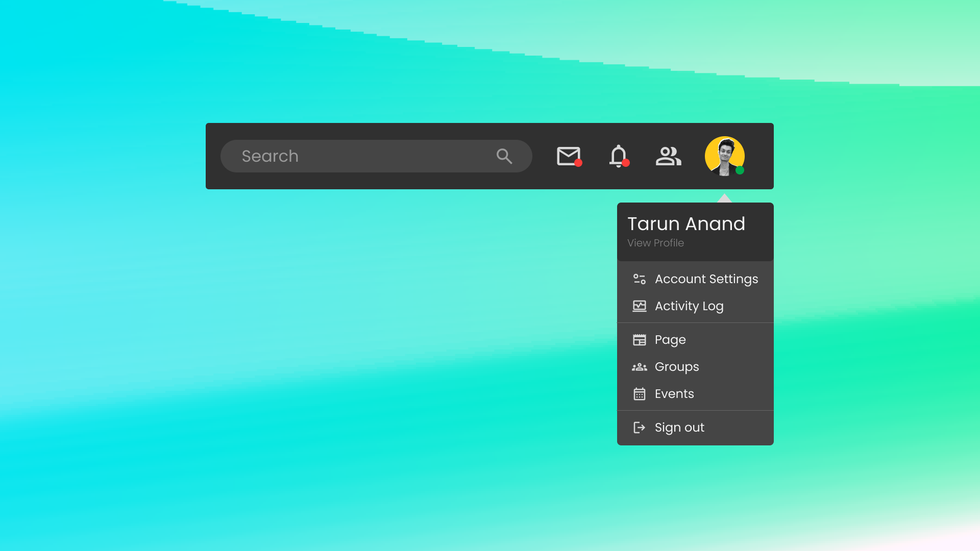Follow the View Profile link
This screenshot has height=551, width=980.
click(x=655, y=243)
